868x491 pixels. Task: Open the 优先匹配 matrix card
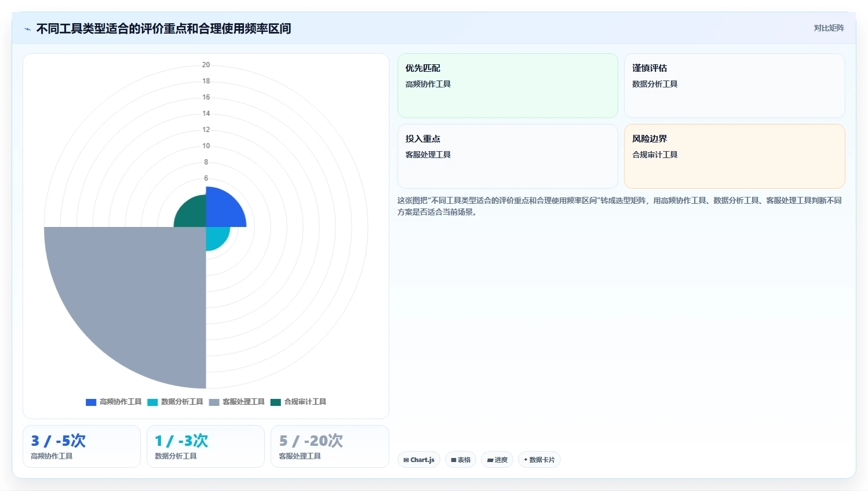pyautogui.click(x=508, y=86)
